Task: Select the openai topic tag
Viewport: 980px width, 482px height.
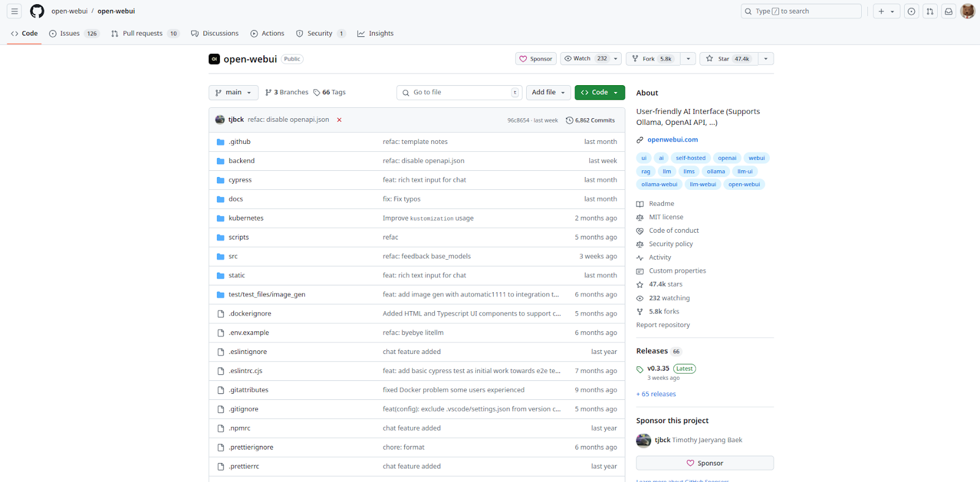Action: click(727, 158)
